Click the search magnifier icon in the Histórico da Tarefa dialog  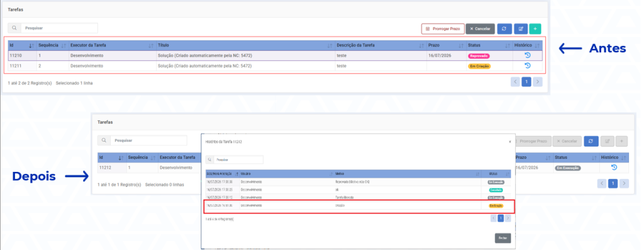tap(210, 159)
